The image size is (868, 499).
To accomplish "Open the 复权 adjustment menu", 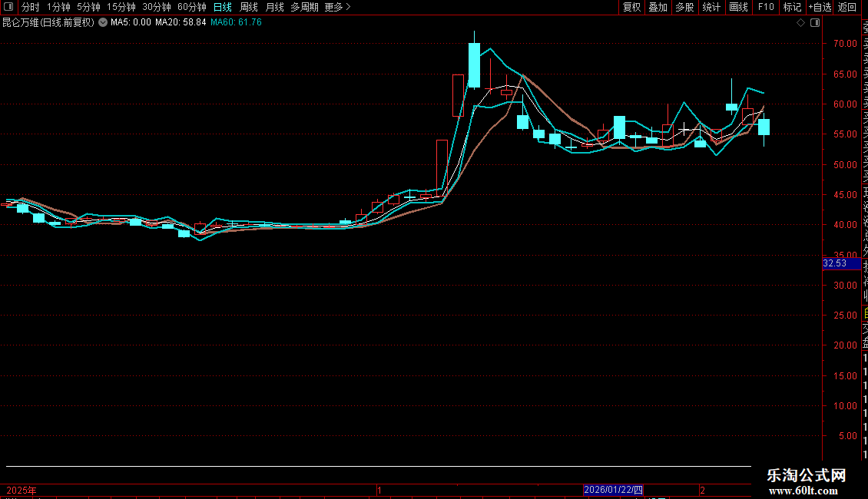I will click(x=631, y=7).
